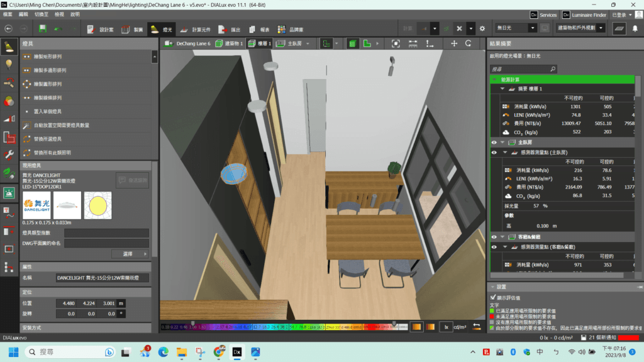Click the false-color luminance scale bar
Image resolution: width=644 pixels, height=362 pixels.
(284, 327)
